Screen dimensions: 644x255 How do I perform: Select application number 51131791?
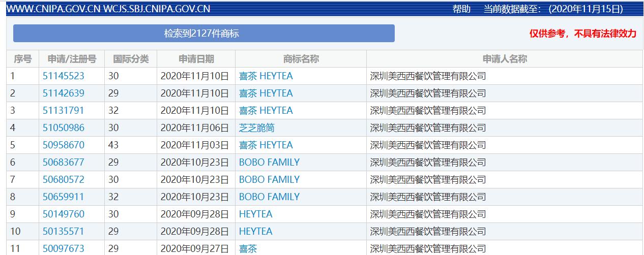[64, 111]
